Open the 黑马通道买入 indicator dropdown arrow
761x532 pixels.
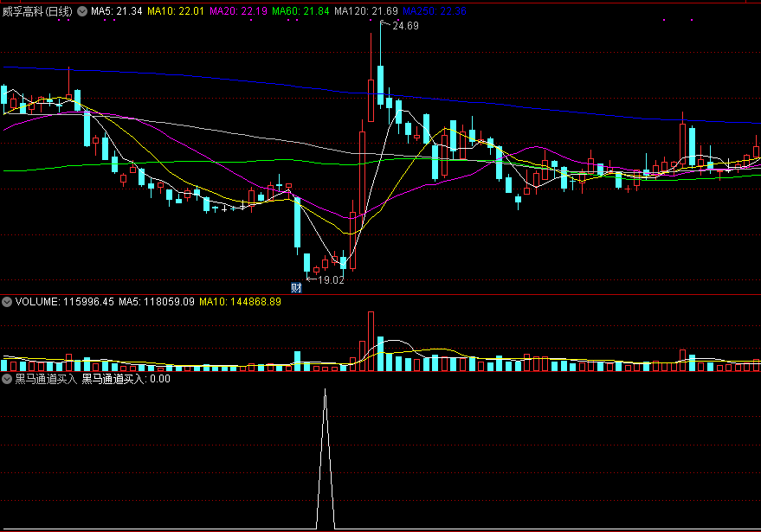(7, 379)
